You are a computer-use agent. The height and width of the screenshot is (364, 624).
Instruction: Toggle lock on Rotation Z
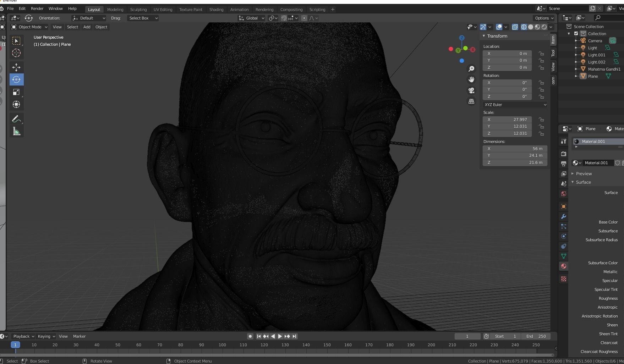point(541,96)
